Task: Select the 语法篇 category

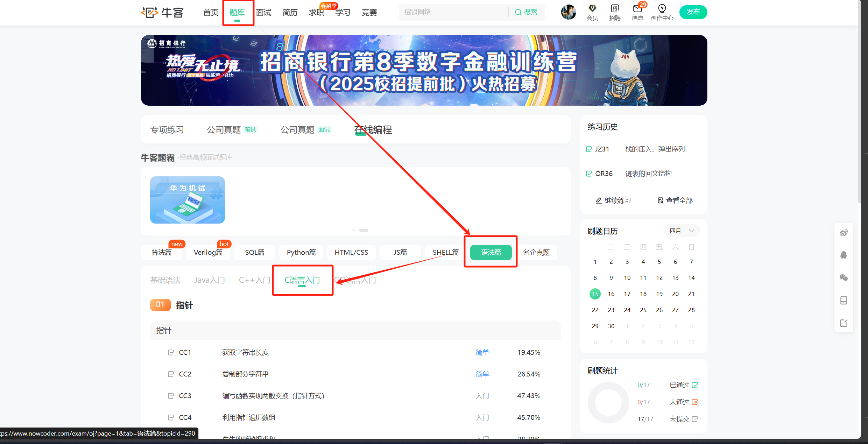Action: coord(491,252)
